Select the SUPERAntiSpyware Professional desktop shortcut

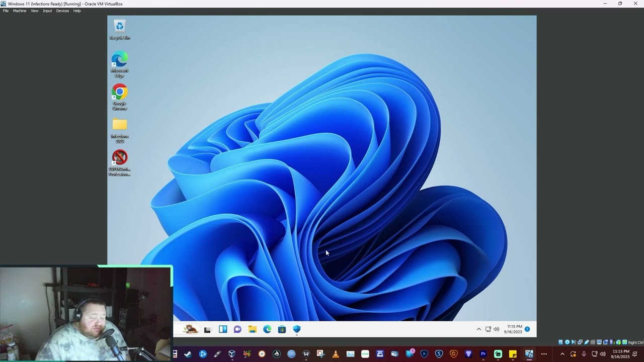pos(120,163)
